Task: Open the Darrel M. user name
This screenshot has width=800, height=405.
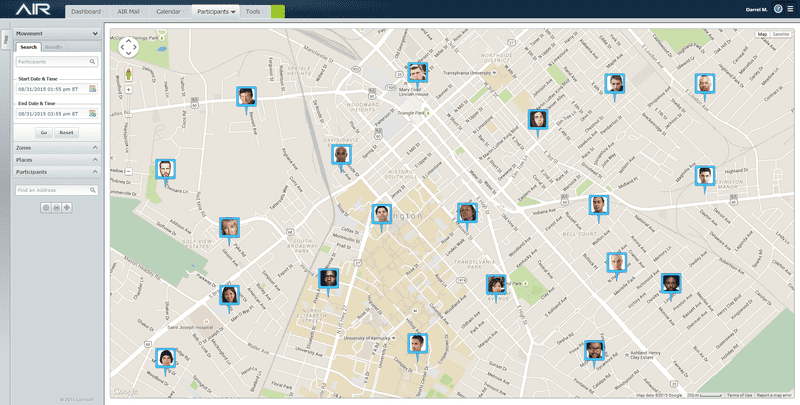Action: [756, 9]
